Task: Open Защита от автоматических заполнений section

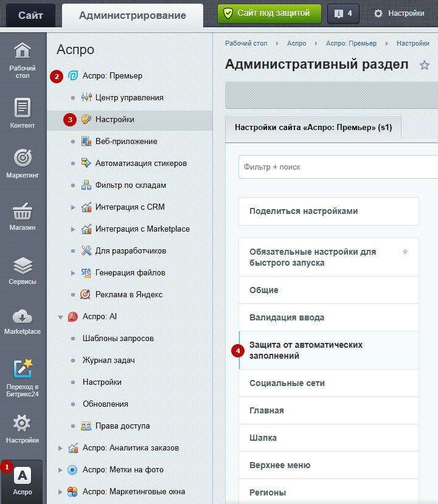Action: (x=328, y=350)
